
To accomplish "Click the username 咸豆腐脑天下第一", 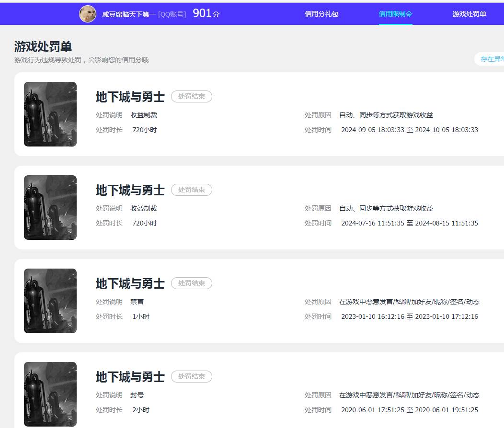I will [x=129, y=14].
